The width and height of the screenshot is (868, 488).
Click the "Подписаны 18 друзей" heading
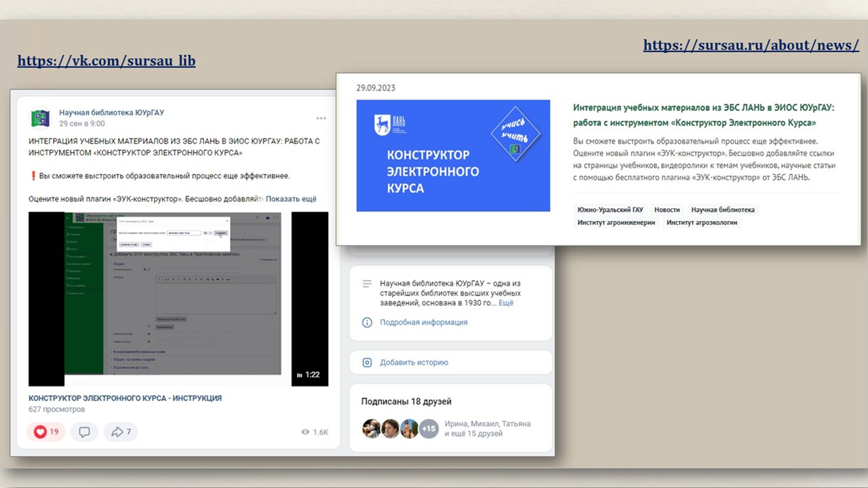[x=406, y=401]
